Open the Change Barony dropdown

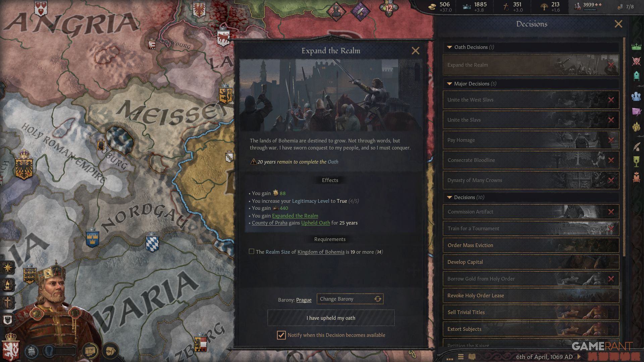350,299
